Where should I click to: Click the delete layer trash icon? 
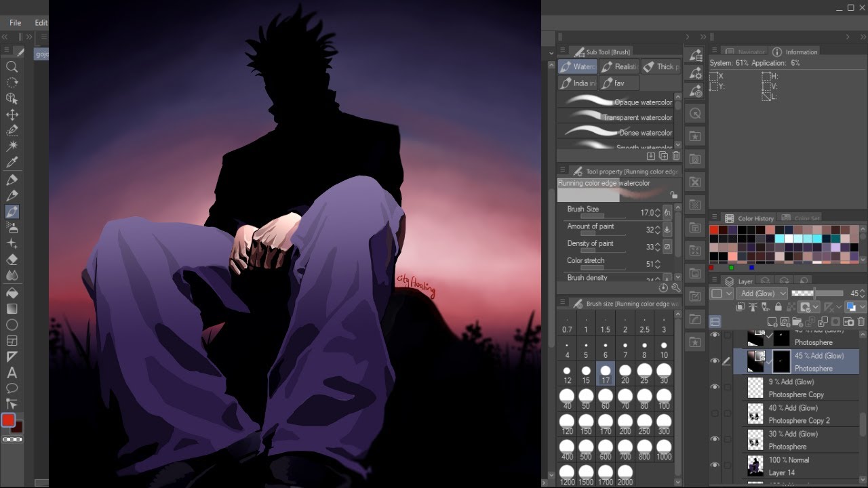862,322
